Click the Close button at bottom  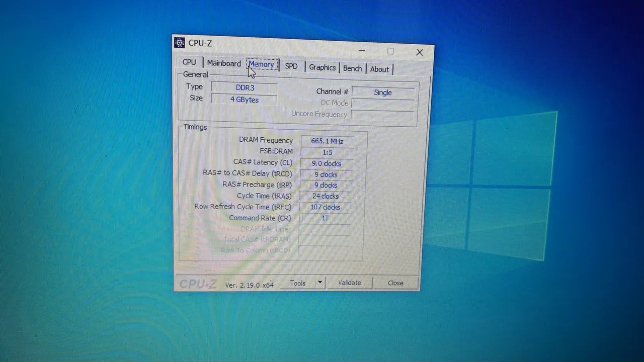click(395, 283)
